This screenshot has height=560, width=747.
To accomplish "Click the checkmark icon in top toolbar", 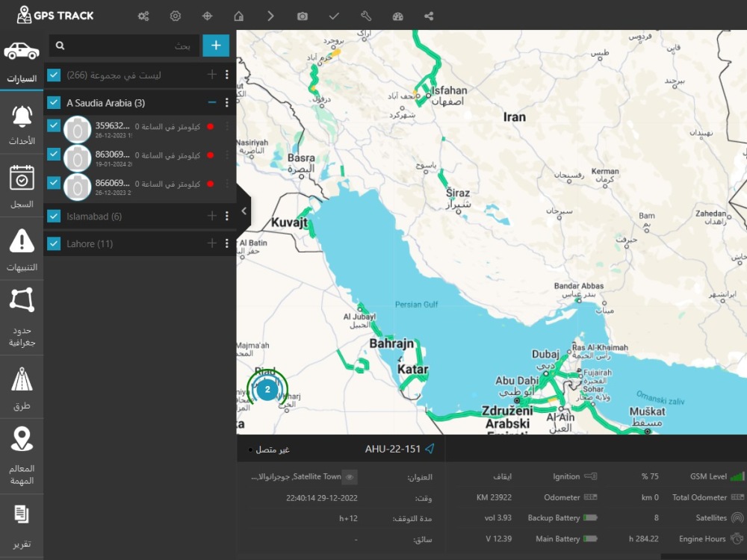I will 334,16.
